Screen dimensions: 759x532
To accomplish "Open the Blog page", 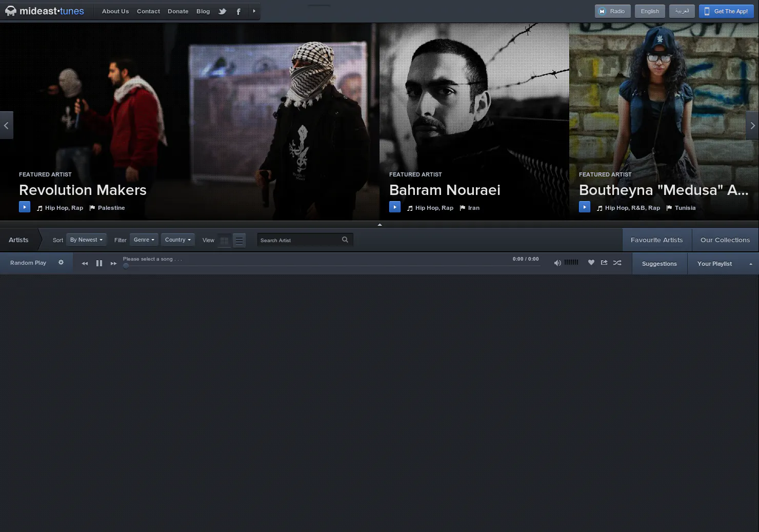I will [203, 11].
